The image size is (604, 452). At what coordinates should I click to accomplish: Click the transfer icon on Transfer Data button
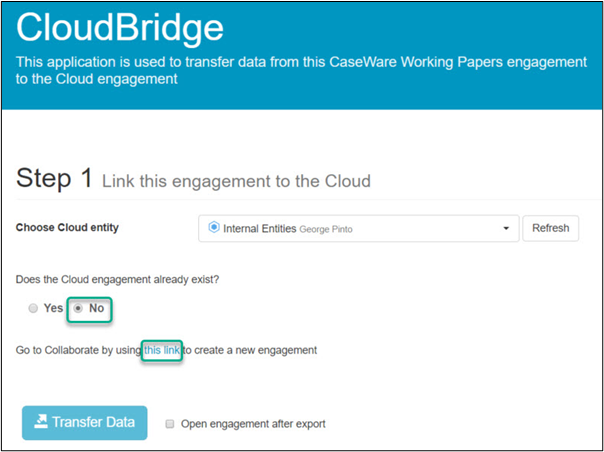(x=40, y=422)
